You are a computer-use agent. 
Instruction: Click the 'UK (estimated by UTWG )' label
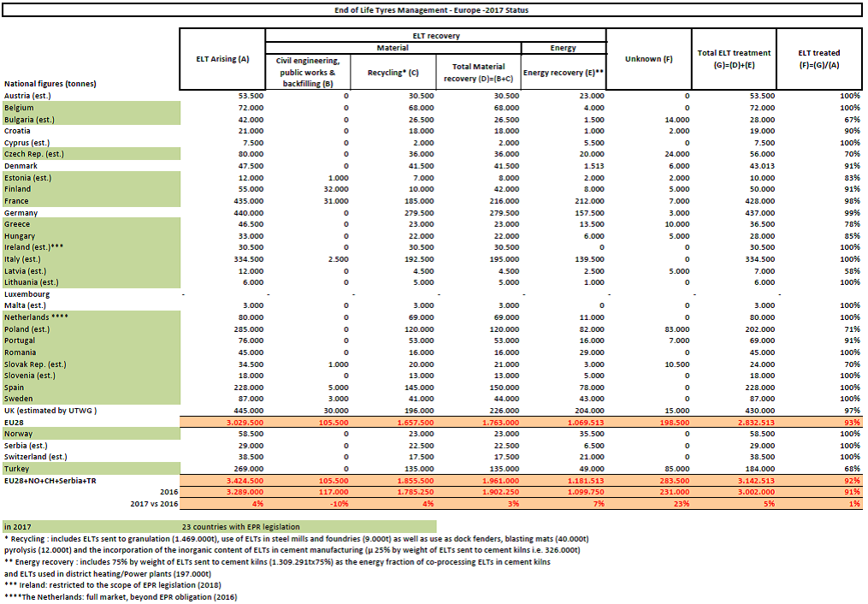click(x=51, y=411)
